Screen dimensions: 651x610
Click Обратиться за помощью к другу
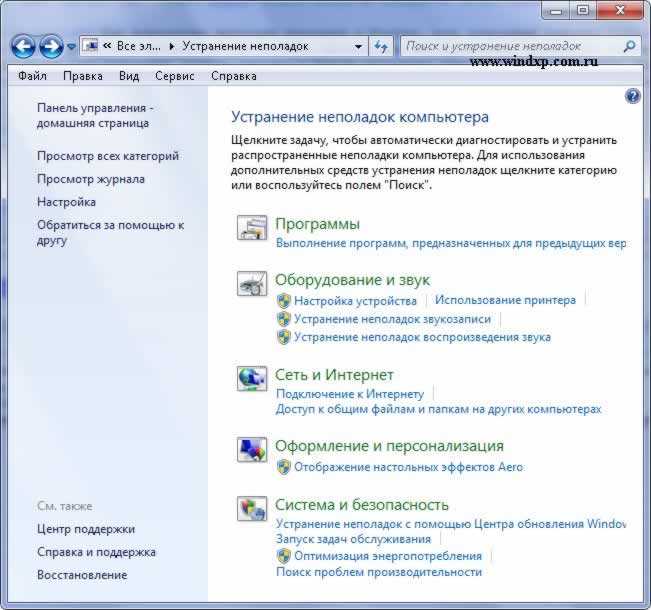110,233
